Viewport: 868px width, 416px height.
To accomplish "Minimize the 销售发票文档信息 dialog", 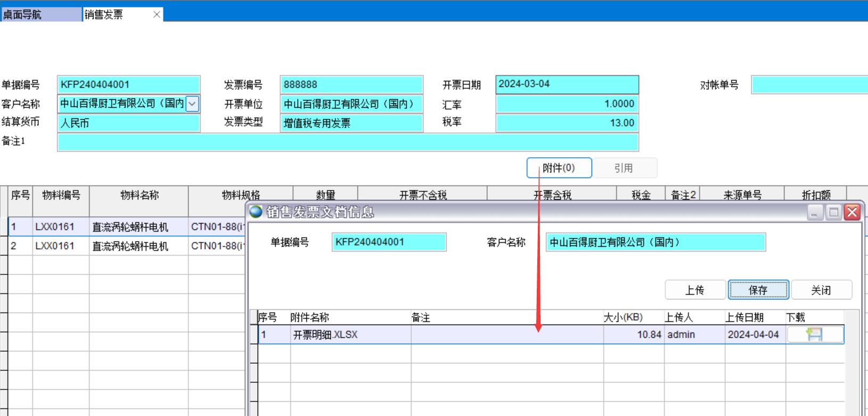I will coord(815,213).
